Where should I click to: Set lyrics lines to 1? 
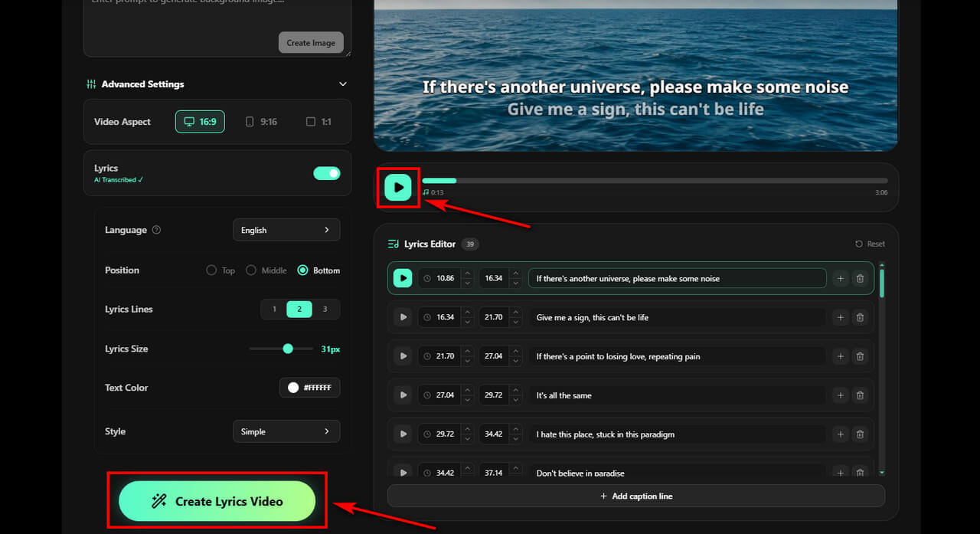[x=274, y=310]
